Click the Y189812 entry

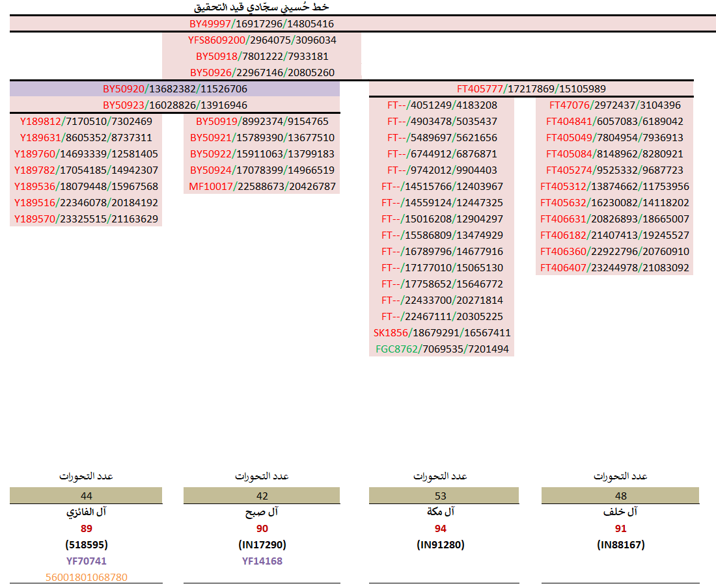click(86, 122)
